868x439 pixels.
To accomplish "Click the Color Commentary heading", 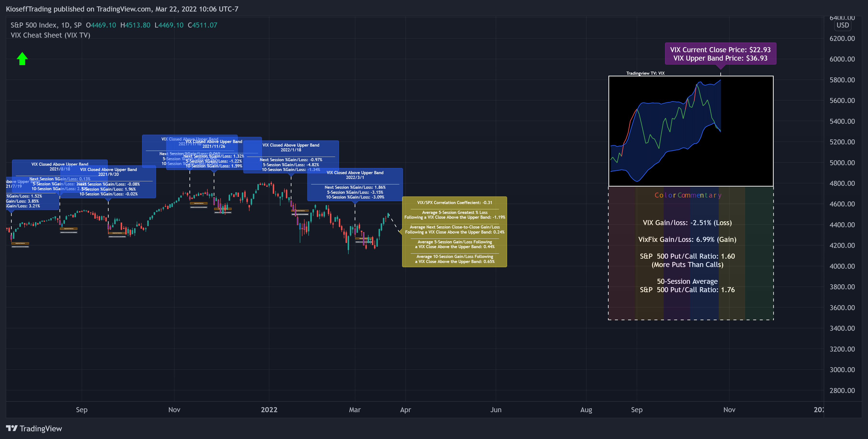I will (688, 195).
